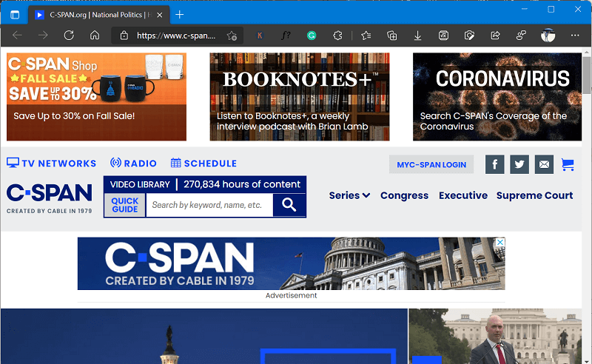Click VIDEO LIBRARY heading text

pyautogui.click(x=140, y=185)
